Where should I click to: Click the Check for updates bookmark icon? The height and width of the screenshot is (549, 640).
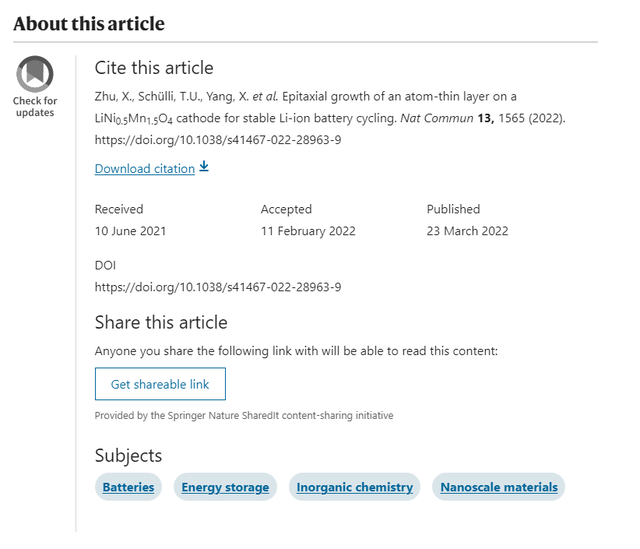(35, 73)
